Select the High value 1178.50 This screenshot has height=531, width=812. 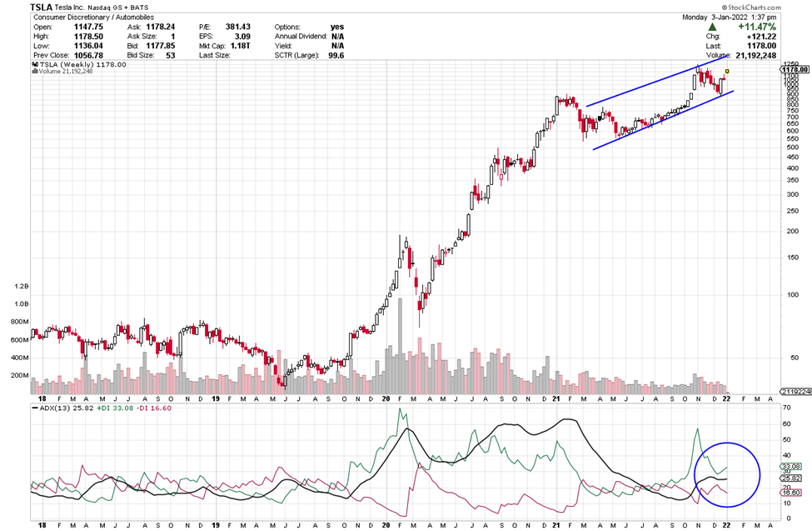tap(88, 37)
